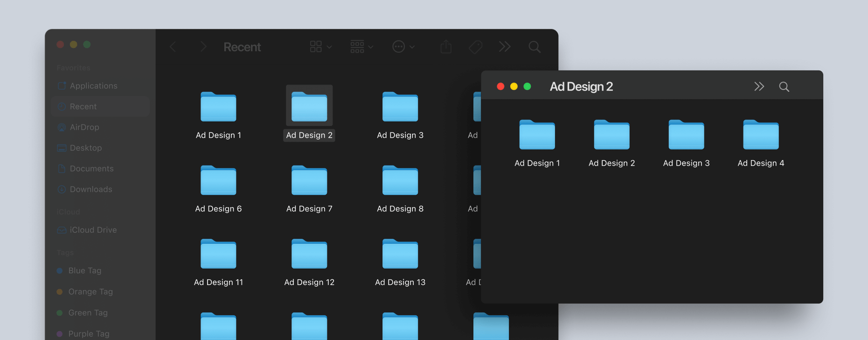Screen dimensions: 868x340
Task: Click the Ad Design 2 window title
Action: [x=581, y=87]
